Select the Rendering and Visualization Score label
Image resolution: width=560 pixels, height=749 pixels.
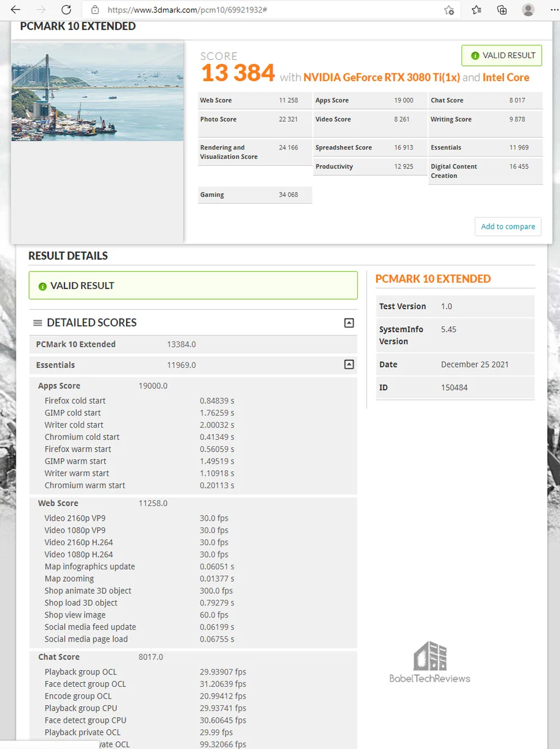pos(229,152)
